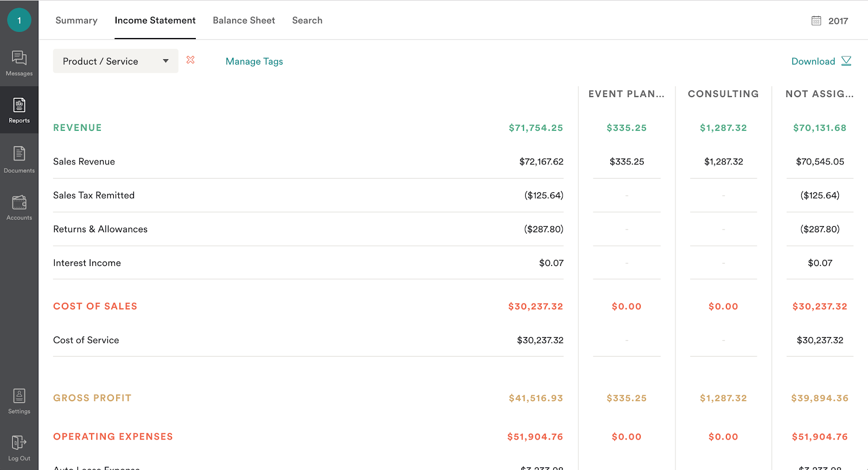The width and height of the screenshot is (868, 470).
Task: Click the REVENUE section heading
Action: tap(78, 128)
